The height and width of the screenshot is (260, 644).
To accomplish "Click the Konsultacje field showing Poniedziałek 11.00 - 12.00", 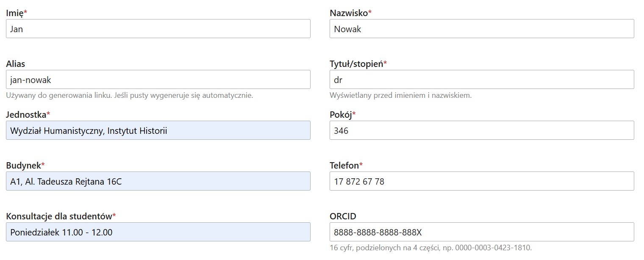I will 158,232.
